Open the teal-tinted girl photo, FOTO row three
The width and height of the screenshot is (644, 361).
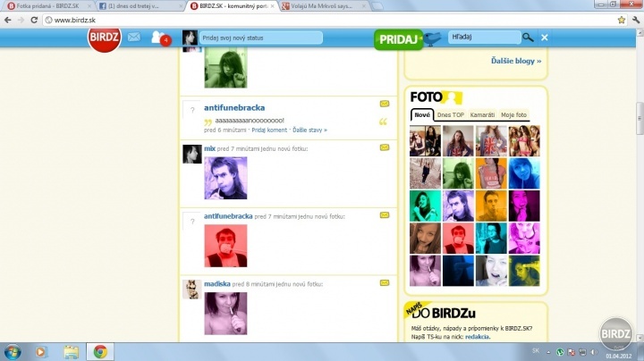pyautogui.click(x=425, y=206)
